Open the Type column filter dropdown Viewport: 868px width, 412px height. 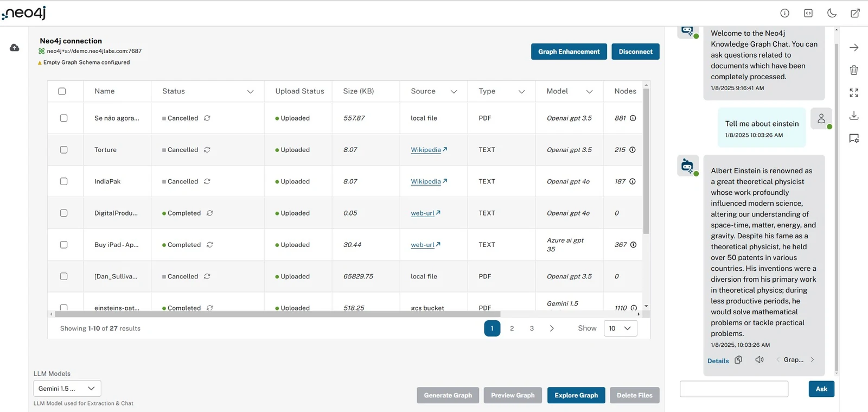[521, 92]
